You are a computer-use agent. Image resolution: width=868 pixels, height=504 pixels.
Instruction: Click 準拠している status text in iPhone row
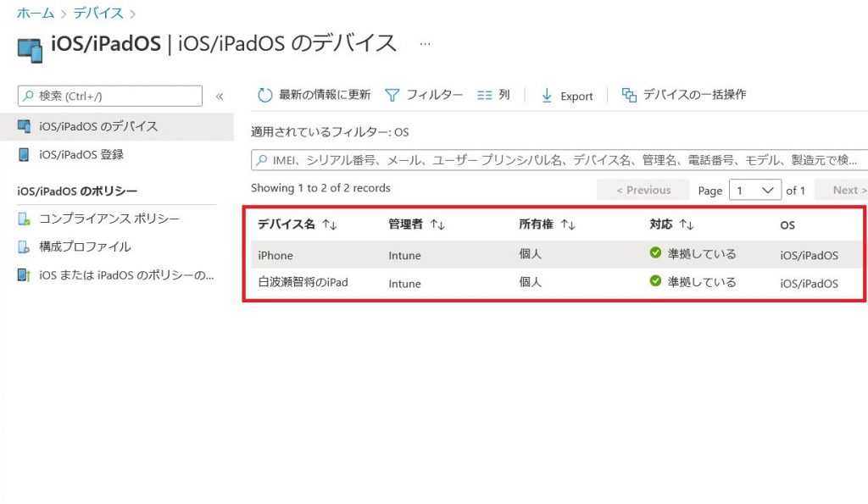[702, 254]
